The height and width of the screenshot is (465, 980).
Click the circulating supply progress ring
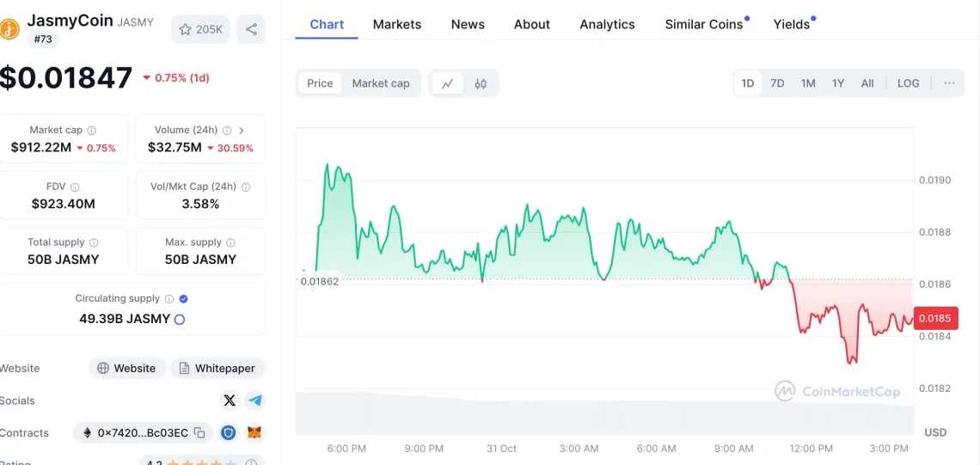pyautogui.click(x=180, y=320)
